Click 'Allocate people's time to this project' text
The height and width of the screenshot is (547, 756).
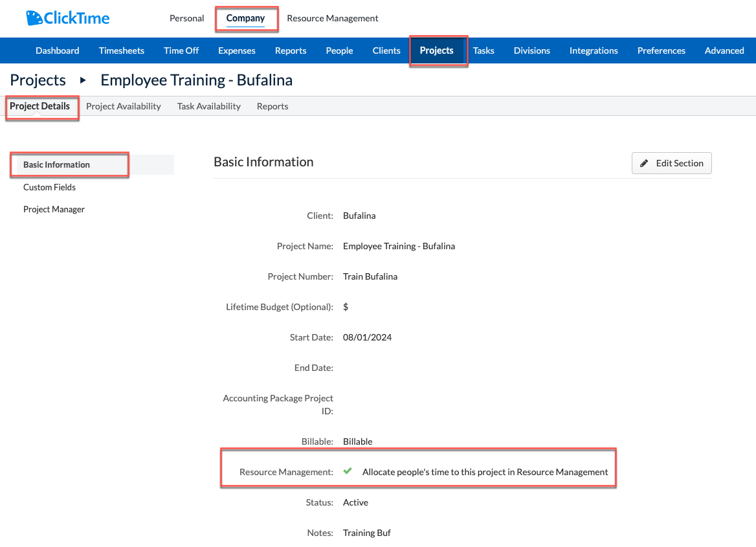485,472
